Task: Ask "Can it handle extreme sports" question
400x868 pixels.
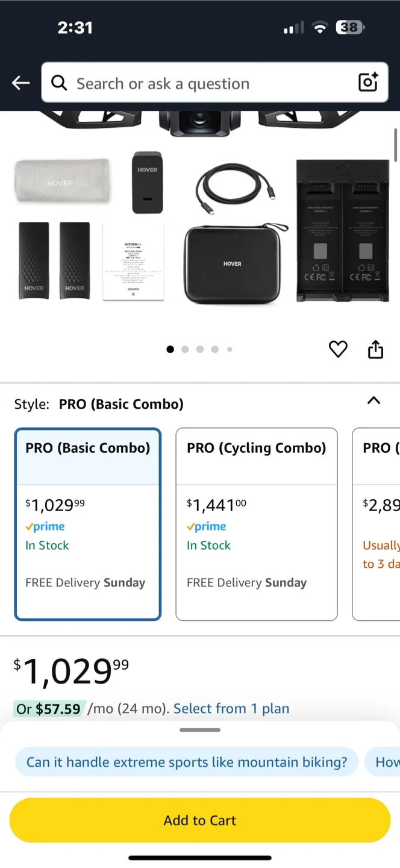Action: tap(187, 762)
